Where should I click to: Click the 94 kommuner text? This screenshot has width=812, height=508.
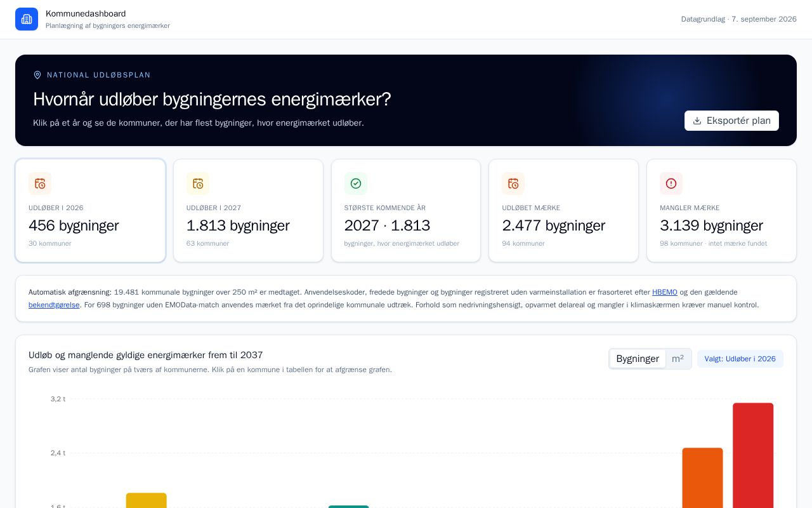pyautogui.click(x=523, y=243)
